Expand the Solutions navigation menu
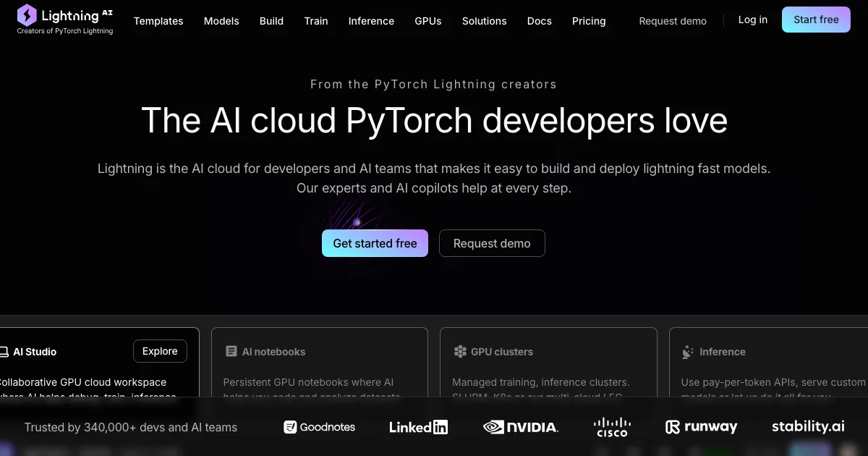Viewport: 868px width, 456px height. tap(484, 21)
